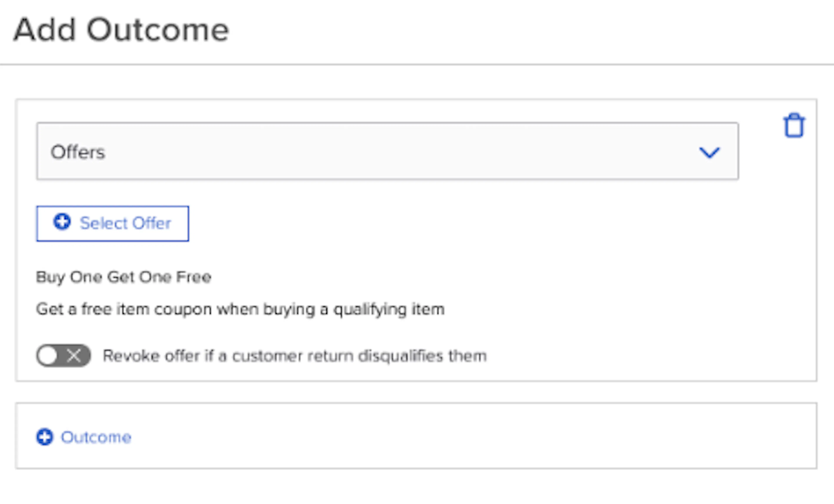Click the 'Select Offer' text label
Viewport: 834px width, 504px height.
(x=125, y=223)
